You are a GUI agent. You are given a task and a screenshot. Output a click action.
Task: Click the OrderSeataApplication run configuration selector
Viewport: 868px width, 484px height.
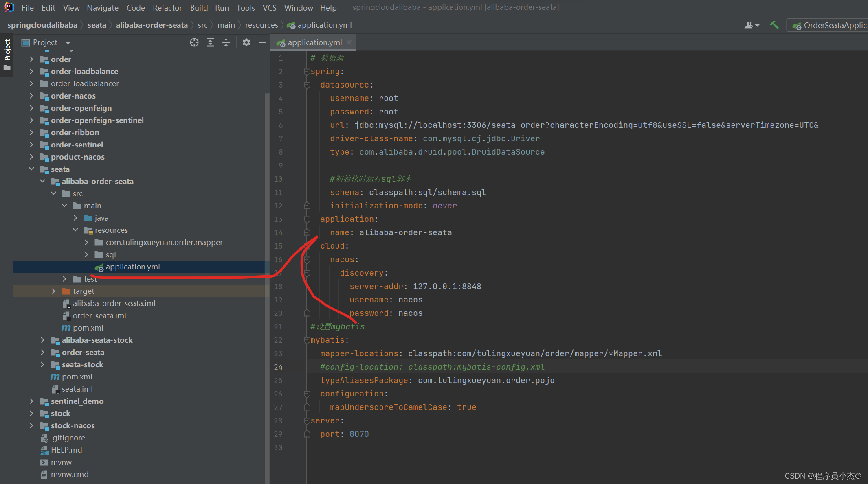point(829,25)
